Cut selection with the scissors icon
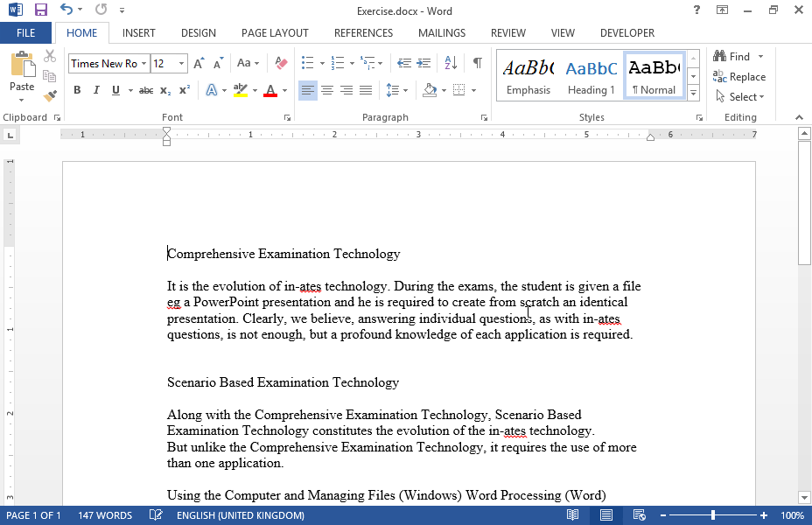 (50, 56)
